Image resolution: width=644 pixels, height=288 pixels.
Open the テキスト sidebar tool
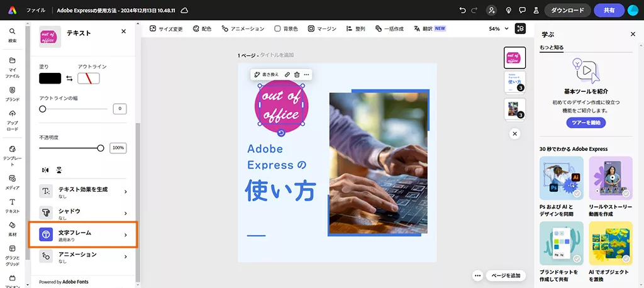pyautogui.click(x=13, y=206)
